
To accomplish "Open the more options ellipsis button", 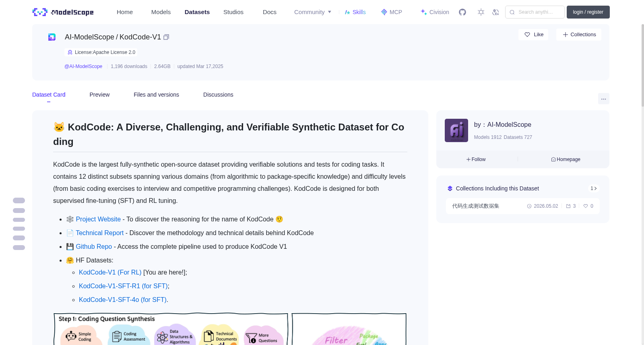I will point(603,99).
